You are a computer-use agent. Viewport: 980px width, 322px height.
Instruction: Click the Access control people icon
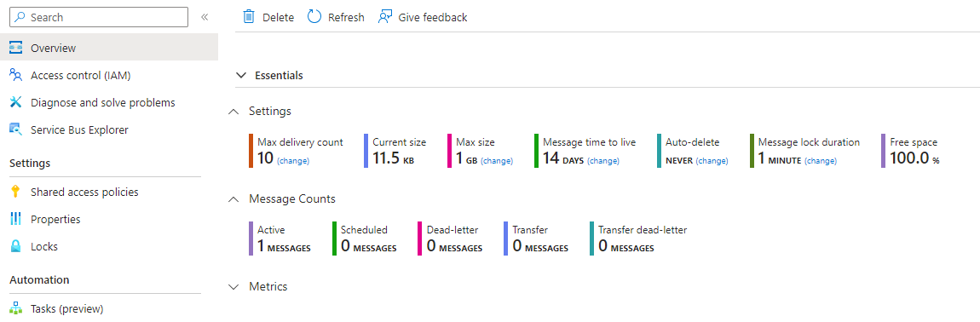(x=16, y=76)
